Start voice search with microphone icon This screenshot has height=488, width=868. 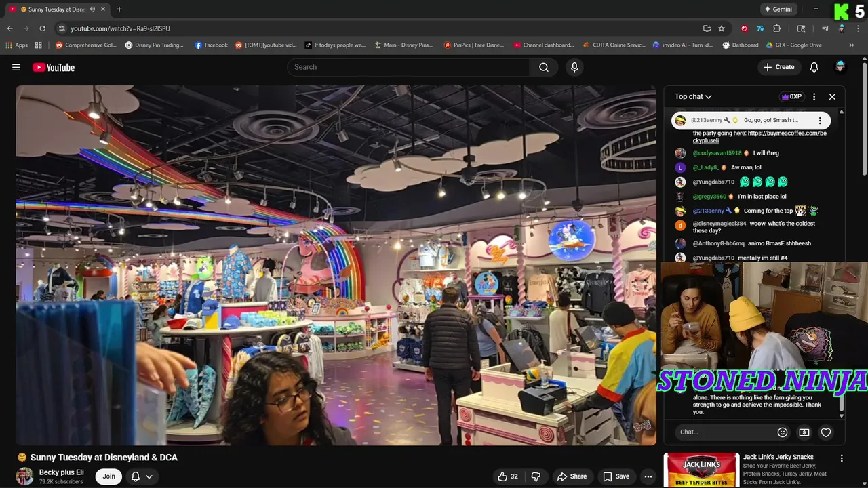click(x=574, y=67)
